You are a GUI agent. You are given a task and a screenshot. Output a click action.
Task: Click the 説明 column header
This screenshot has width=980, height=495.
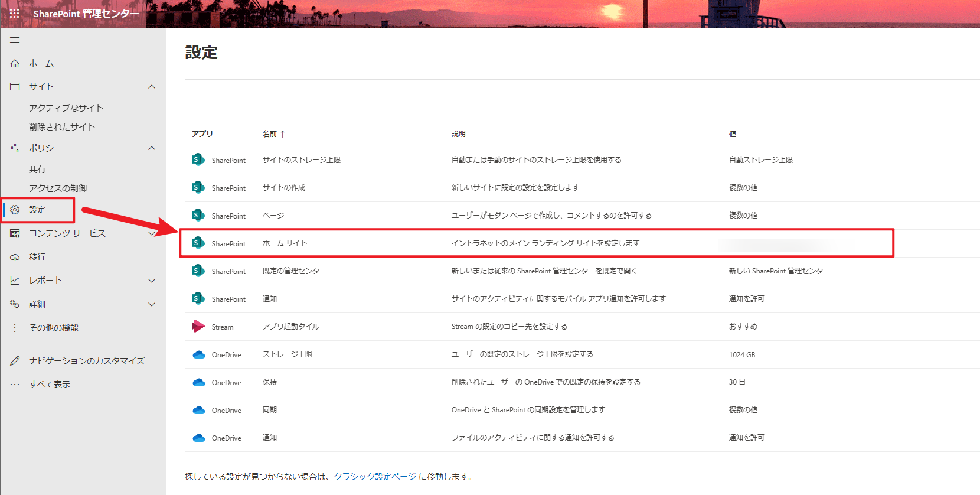pyautogui.click(x=459, y=134)
